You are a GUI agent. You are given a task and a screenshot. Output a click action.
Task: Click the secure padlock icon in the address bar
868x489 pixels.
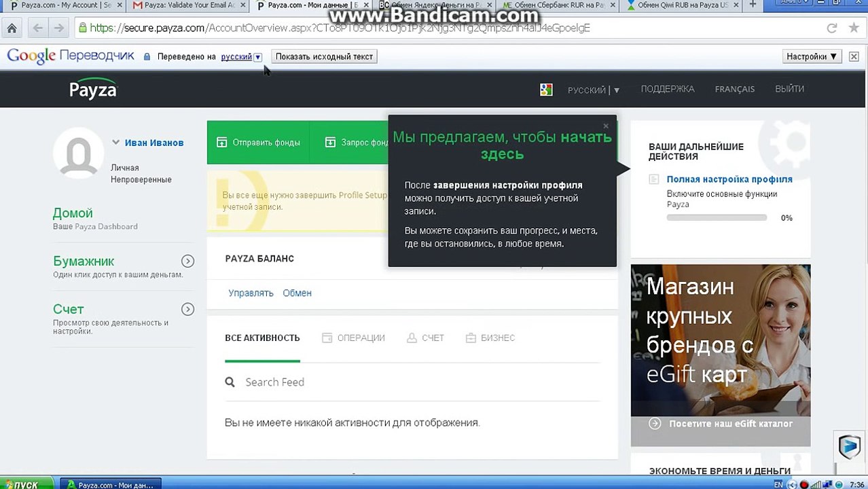tap(83, 29)
